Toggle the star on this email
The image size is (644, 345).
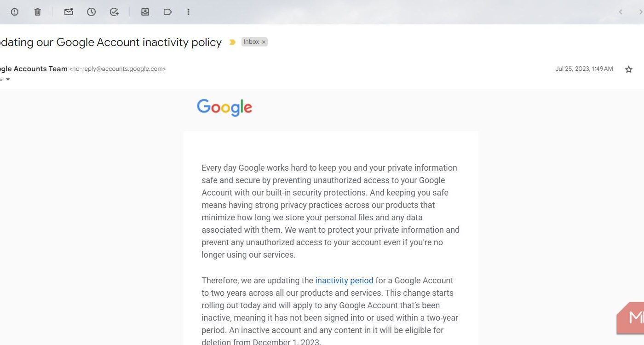tap(629, 69)
